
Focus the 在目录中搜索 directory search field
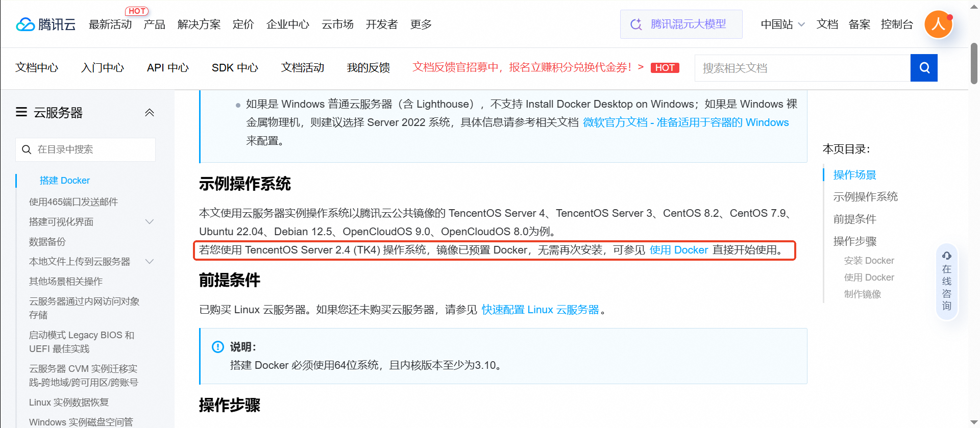pyautogui.click(x=85, y=149)
